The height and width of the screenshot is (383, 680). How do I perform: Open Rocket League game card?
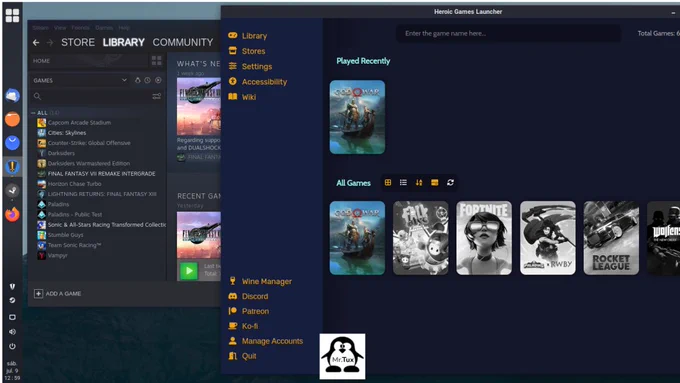[611, 238]
